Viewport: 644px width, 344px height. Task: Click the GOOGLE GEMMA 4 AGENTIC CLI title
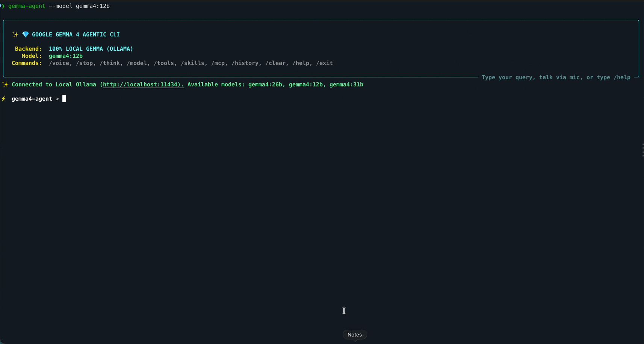pyautogui.click(x=76, y=35)
